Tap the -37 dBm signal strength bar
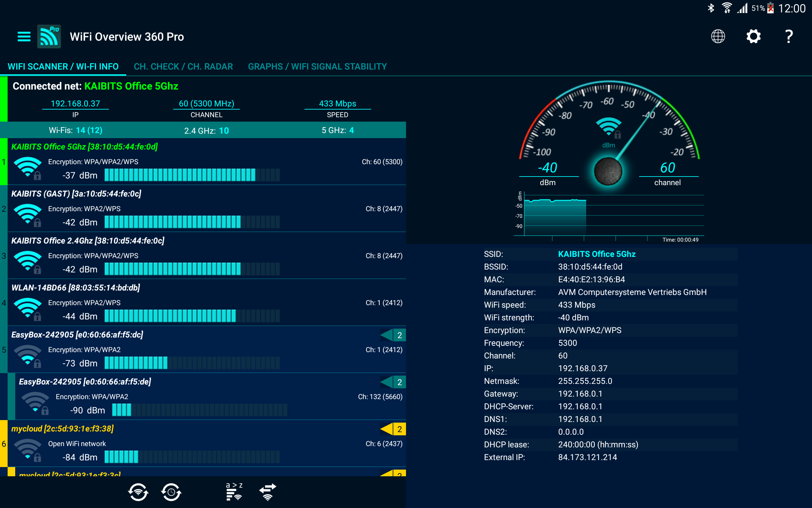 192,175
